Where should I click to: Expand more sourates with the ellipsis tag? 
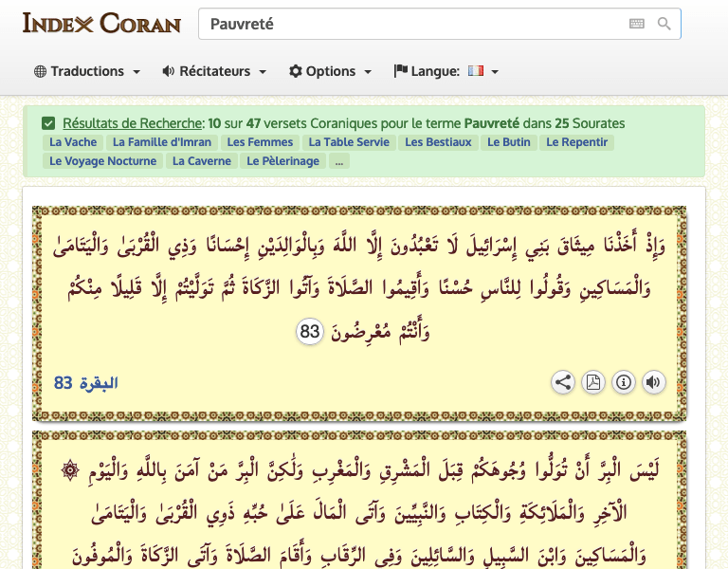(x=339, y=161)
